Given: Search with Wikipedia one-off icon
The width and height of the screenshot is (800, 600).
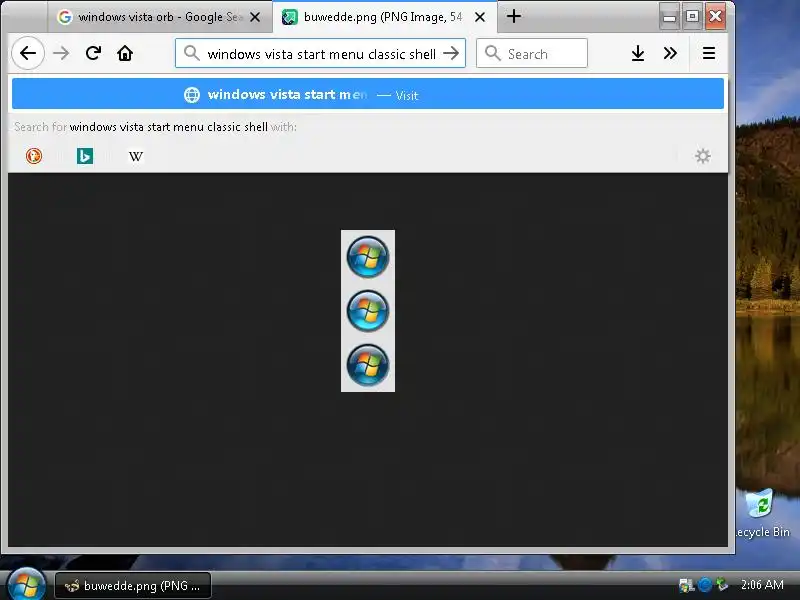Looking at the screenshot, I should [136, 156].
